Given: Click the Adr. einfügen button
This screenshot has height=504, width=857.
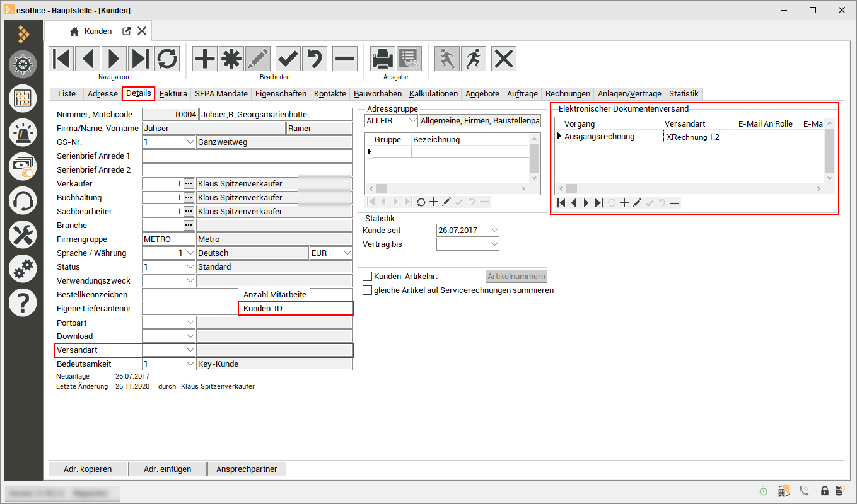Looking at the screenshot, I should click(167, 469).
